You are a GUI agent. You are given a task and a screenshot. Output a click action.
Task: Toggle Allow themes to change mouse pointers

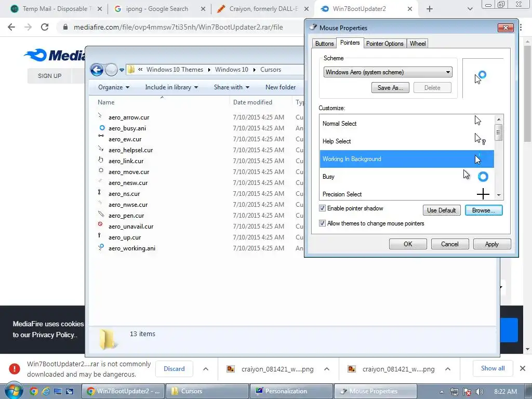[322, 223]
